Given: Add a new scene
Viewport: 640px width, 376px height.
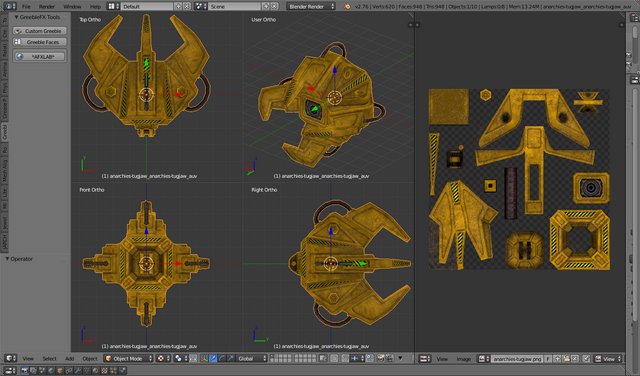Looking at the screenshot, I should (x=266, y=6).
